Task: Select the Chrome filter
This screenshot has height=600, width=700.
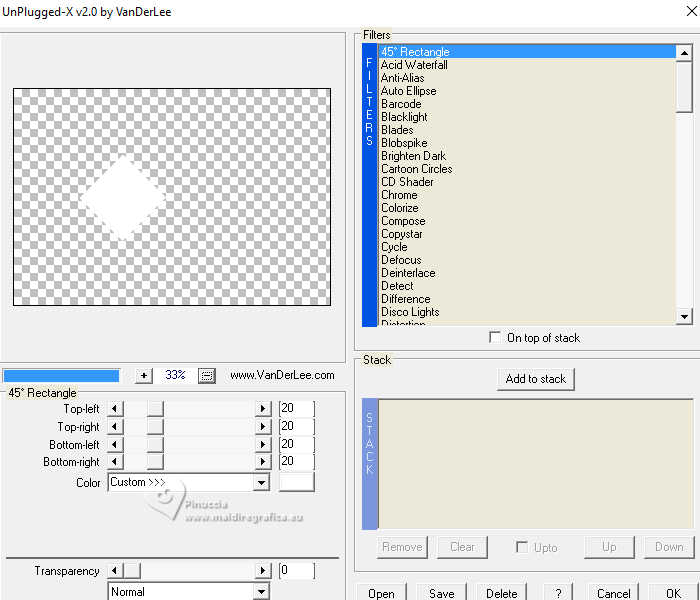Action: (527, 195)
